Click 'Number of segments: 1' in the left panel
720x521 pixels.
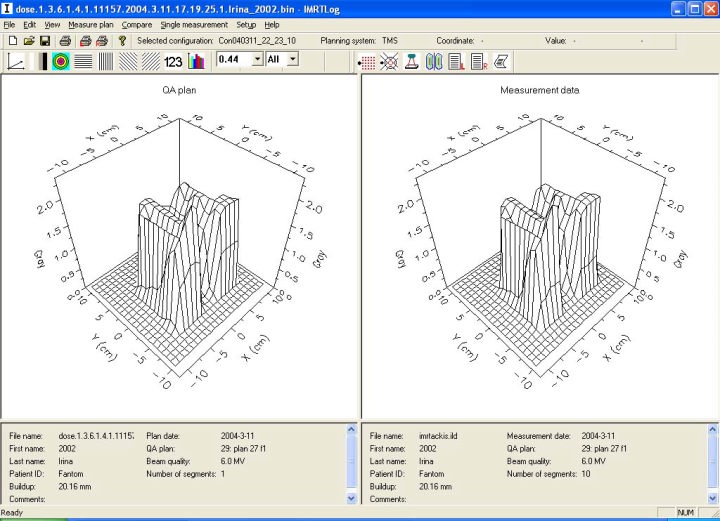(186, 474)
